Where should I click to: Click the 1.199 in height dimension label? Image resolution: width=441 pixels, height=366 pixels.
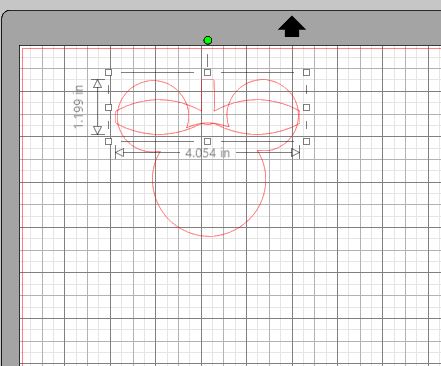[x=79, y=107]
